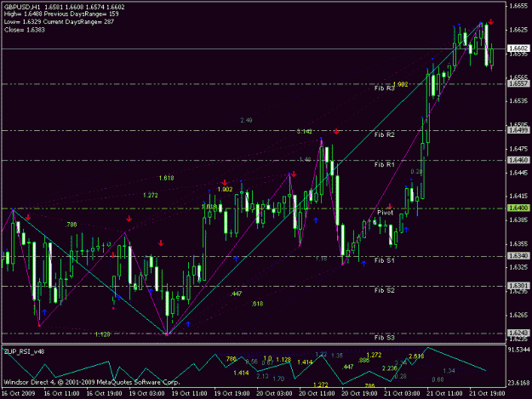
Task: Click the current price tag 1.6602
Action: 518,48
